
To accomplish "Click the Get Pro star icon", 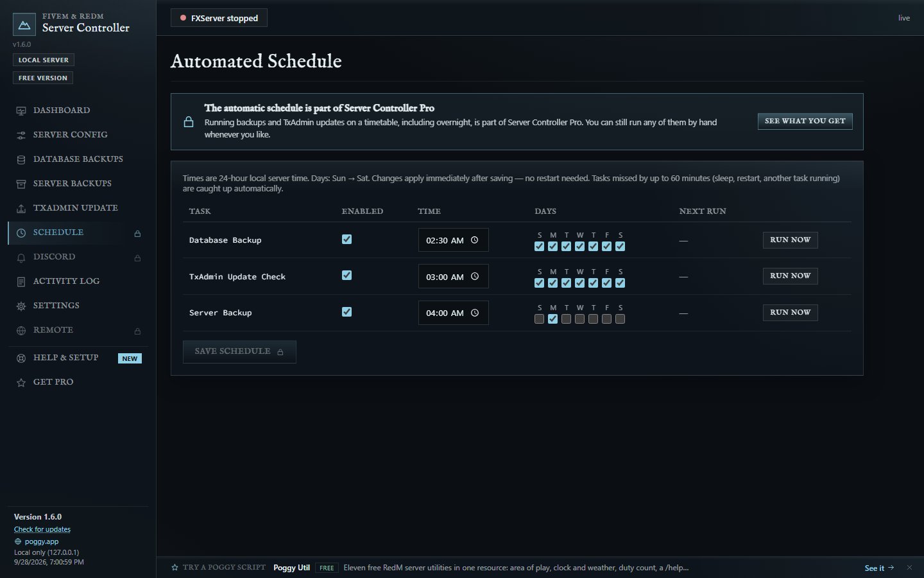I will coord(21,383).
